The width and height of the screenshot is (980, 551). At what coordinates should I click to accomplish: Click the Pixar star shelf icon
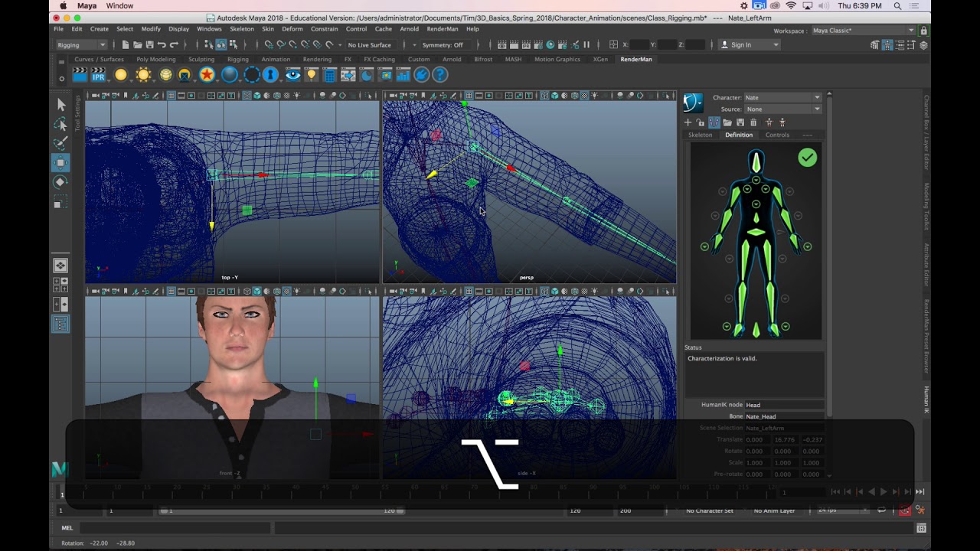(207, 75)
